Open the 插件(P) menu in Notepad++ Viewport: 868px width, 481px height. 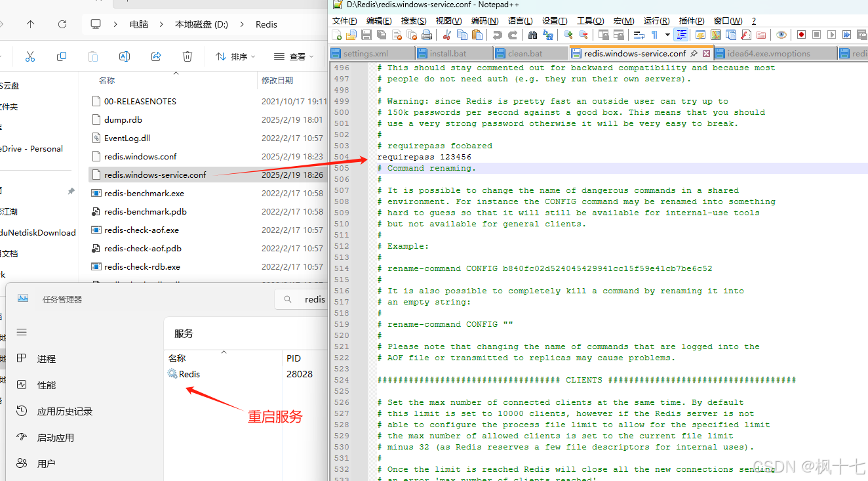pyautogui.click(x=692, y=21)
